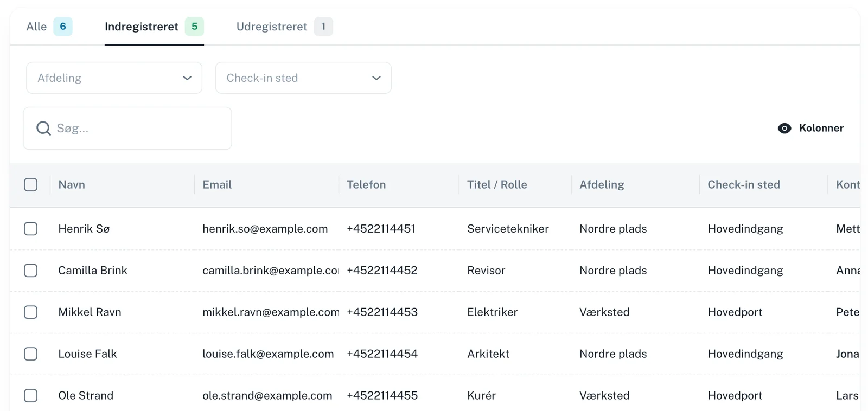868x411 pixels.
Task: Check the box for Henrik Sø
Action: click(31, 229)
